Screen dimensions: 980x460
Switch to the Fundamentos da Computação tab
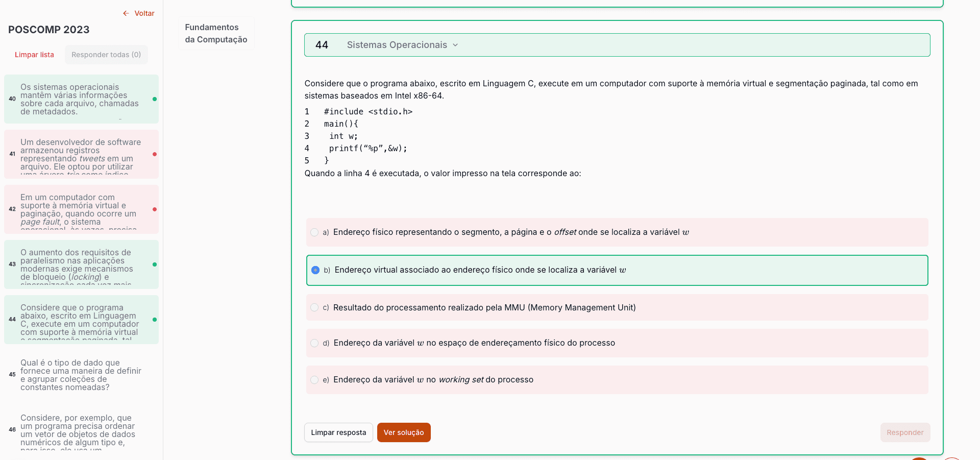216,33
